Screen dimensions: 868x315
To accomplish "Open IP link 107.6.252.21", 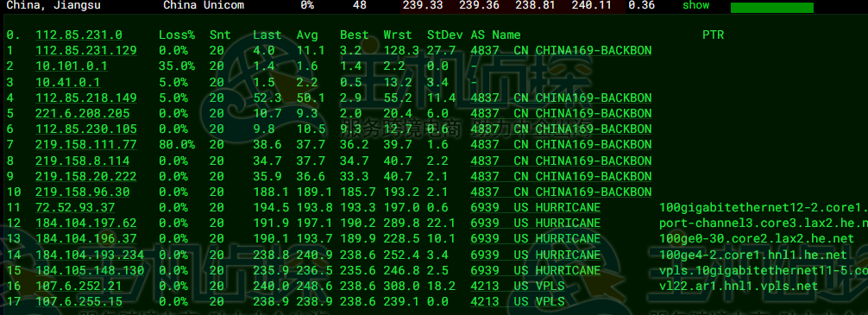I will pos(79,287).
